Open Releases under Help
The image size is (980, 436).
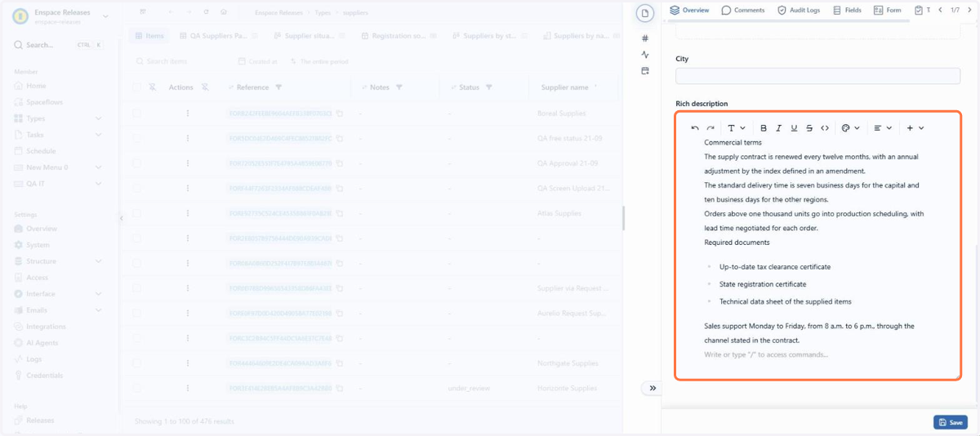click(40, 420)
